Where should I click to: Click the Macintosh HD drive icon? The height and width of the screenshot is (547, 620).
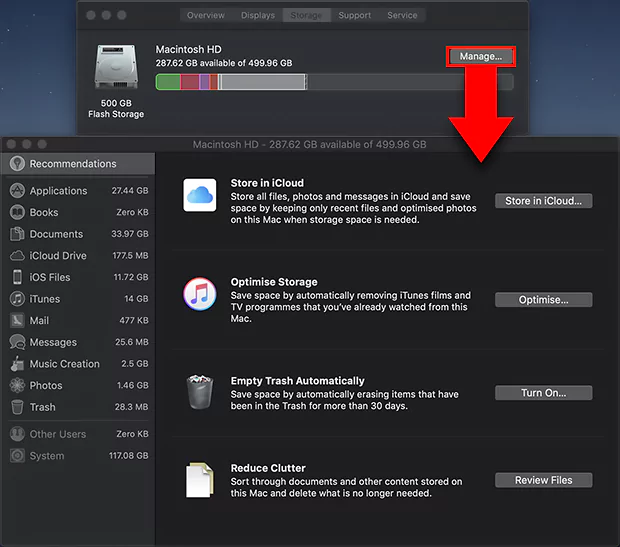click(116, 67)
